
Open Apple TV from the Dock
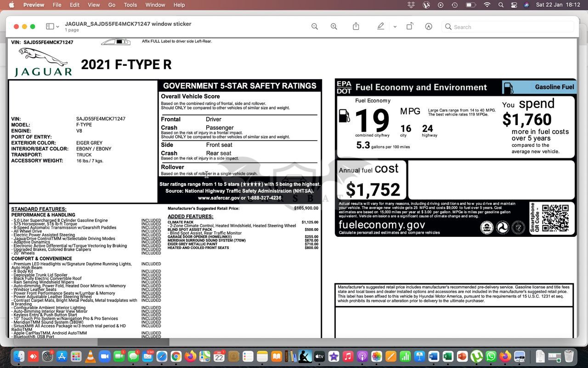pos(319,356)
